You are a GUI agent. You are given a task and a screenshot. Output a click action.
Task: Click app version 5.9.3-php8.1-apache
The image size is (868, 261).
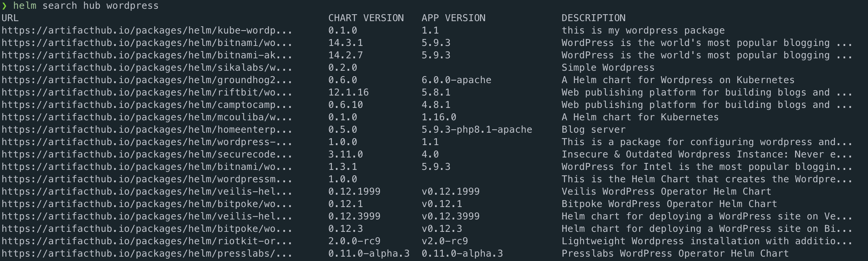[477, 130]
